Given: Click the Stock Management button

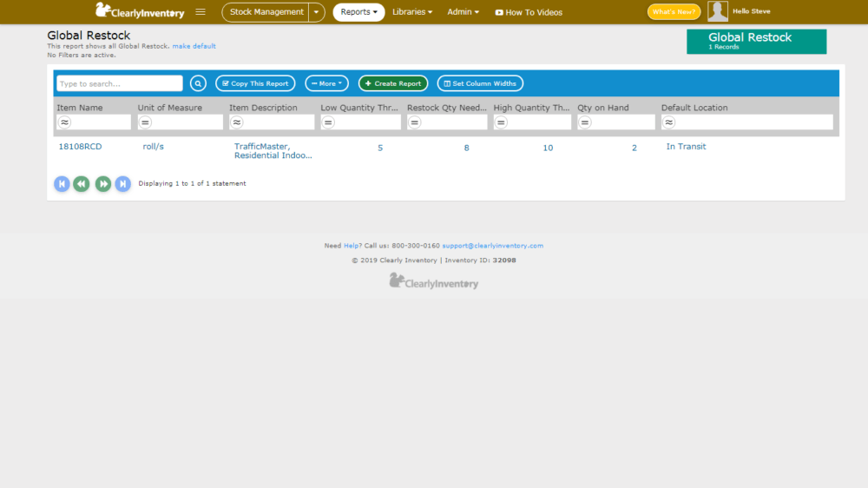Looking at the screenshot, I should click(266, 12).
